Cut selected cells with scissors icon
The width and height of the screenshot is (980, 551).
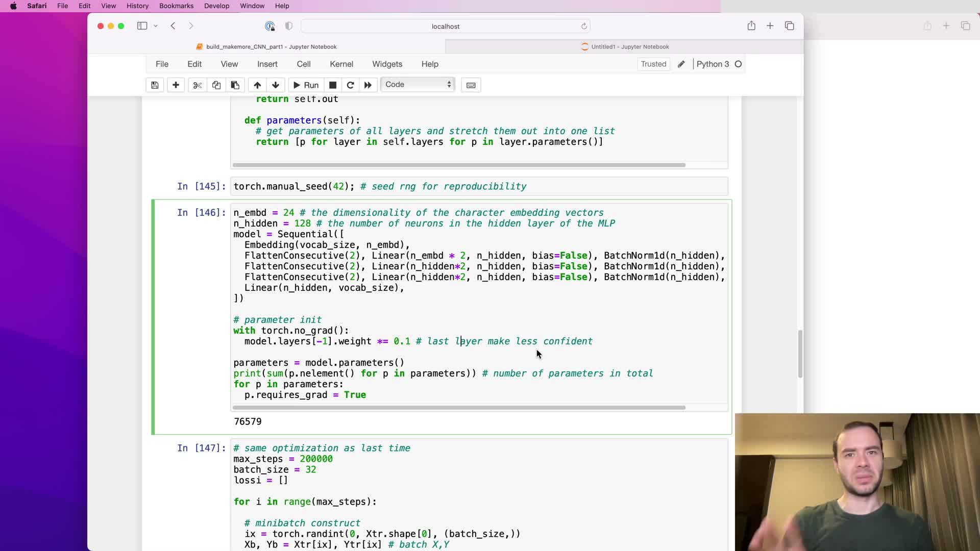coord(197,85)
